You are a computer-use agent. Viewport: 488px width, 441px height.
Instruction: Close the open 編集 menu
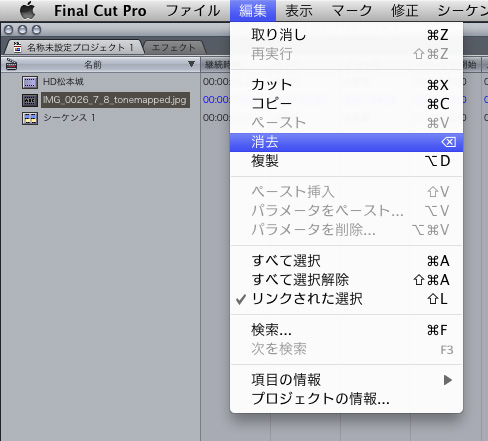tap(253, 11)
